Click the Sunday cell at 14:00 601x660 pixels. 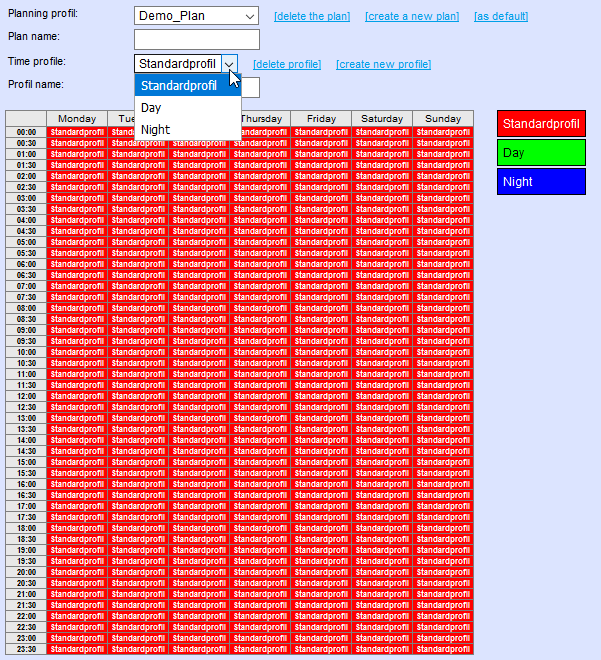443,440
